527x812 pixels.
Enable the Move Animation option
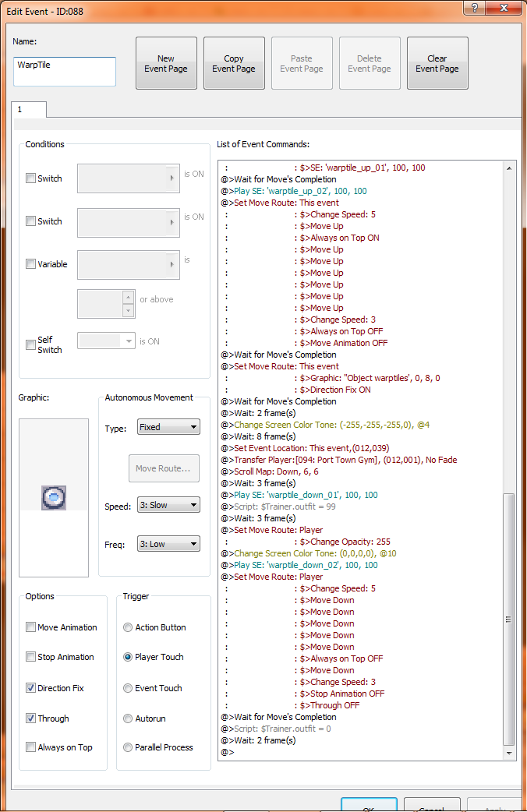31,627
